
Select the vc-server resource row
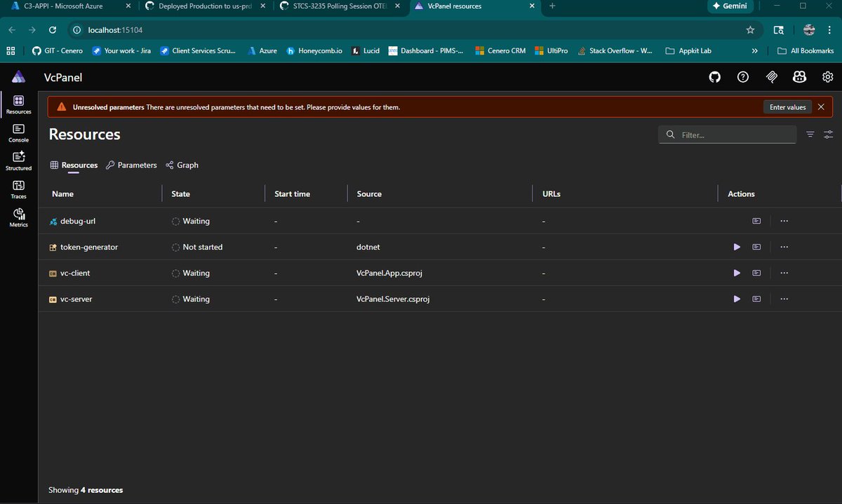440,299
